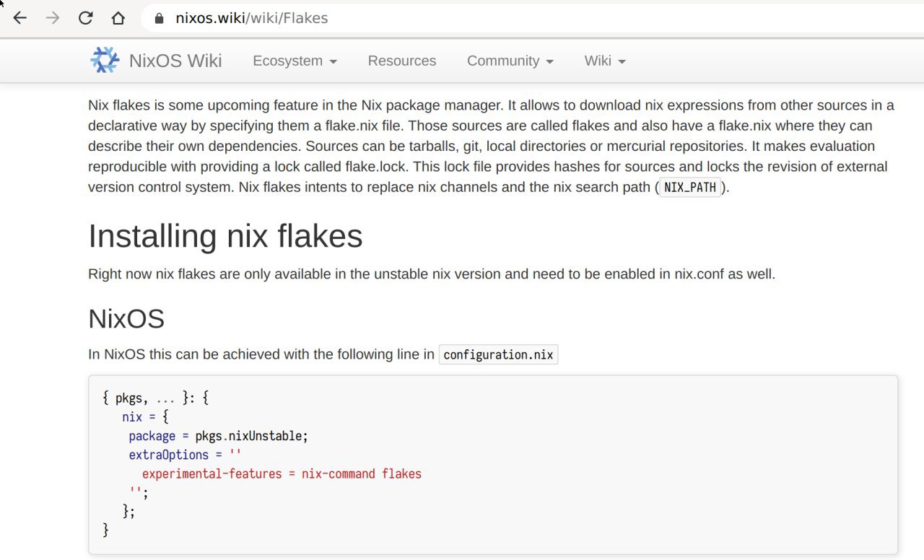Open the Resources navigation item

402,61
